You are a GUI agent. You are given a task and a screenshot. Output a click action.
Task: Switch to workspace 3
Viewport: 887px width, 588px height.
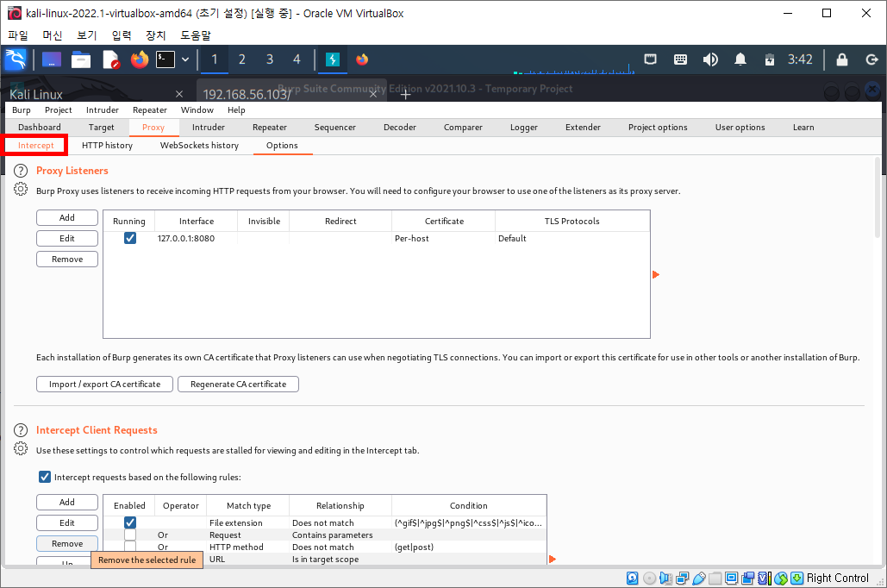[x=270, y=59]
